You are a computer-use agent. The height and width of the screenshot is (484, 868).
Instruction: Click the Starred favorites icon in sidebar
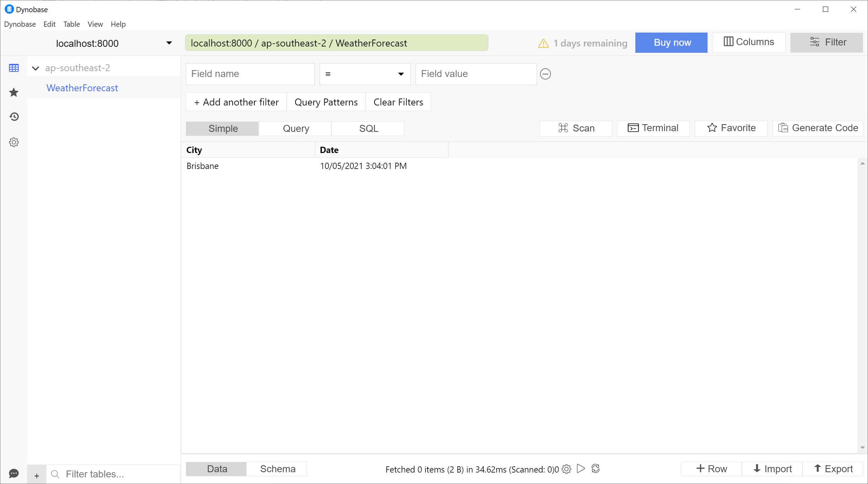(x=14, y=92)
